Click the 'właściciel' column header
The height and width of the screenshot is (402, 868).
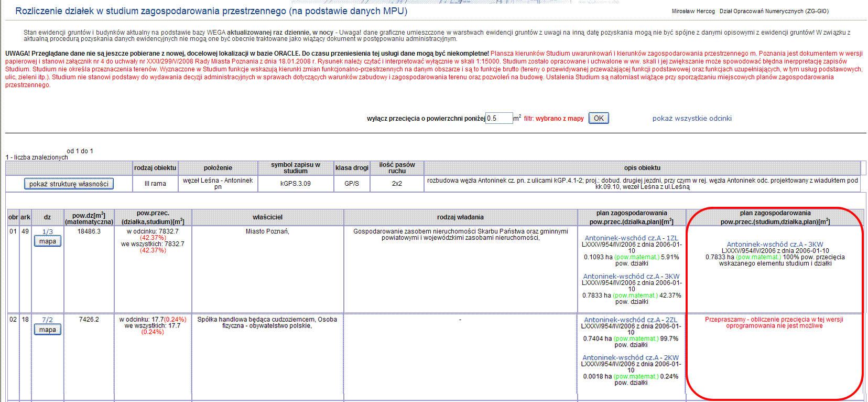pyautogui.click(x=267, y=217)
